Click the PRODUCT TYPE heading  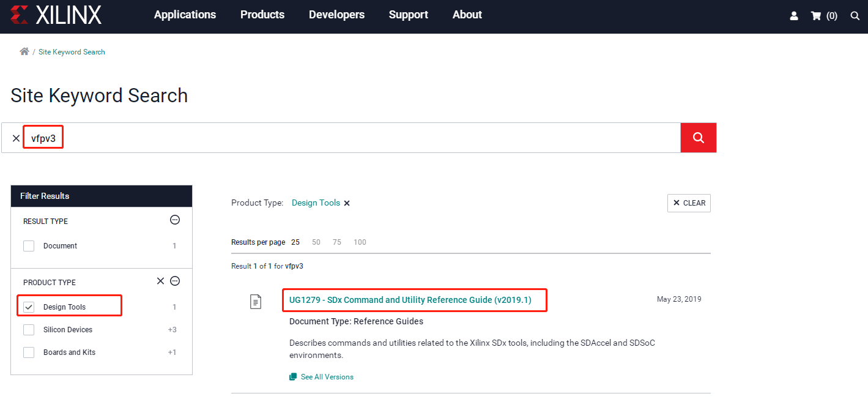click(x=50, y=283)
